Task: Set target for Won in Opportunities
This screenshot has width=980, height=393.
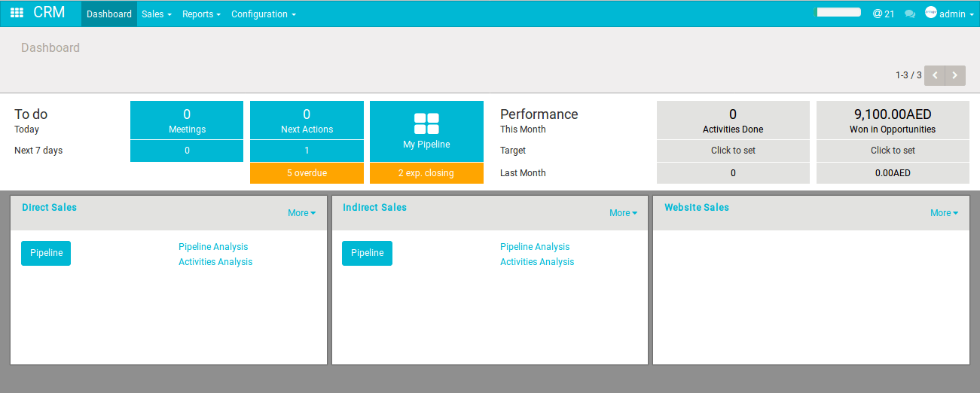Action: click(893, 151)
